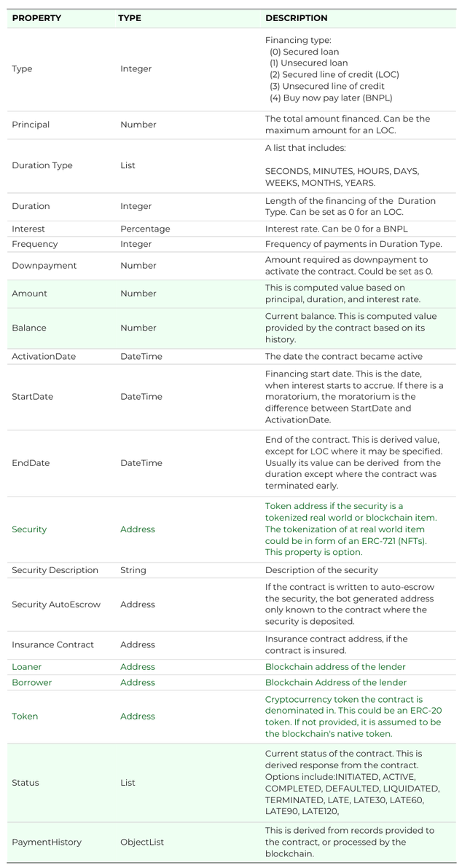
Task: Click the Principal property cell
Action: click(x=31, y=125)
